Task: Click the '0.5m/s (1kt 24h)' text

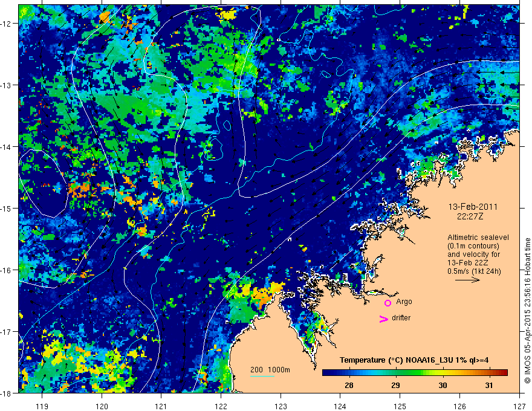Action: (x=474, y=271)
